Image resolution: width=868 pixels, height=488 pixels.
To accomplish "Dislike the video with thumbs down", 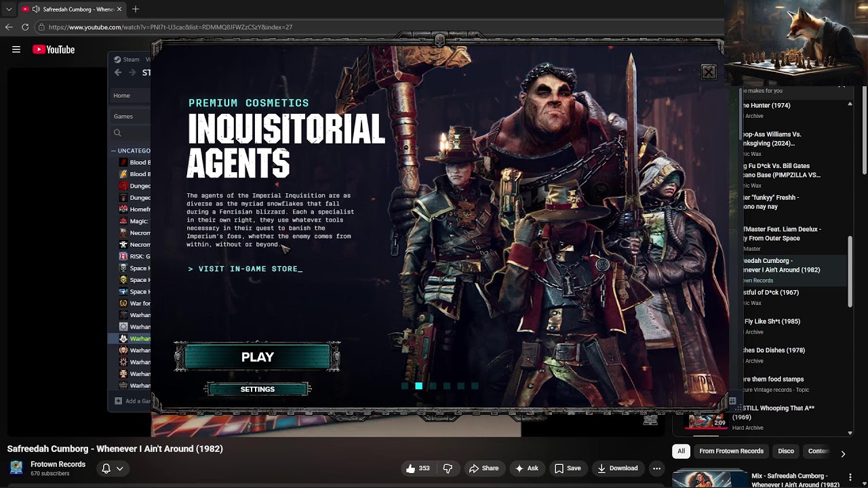I will (x=448, y=468).
